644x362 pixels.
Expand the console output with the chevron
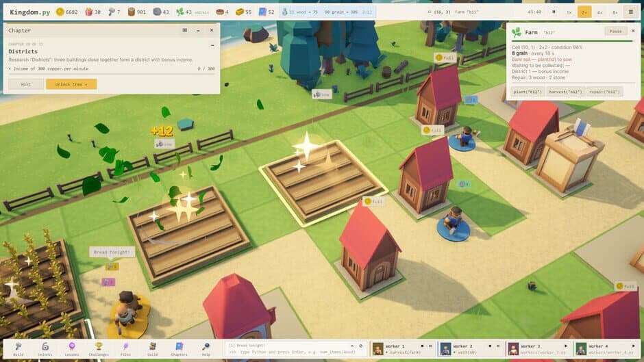click(x=352, y=346)
